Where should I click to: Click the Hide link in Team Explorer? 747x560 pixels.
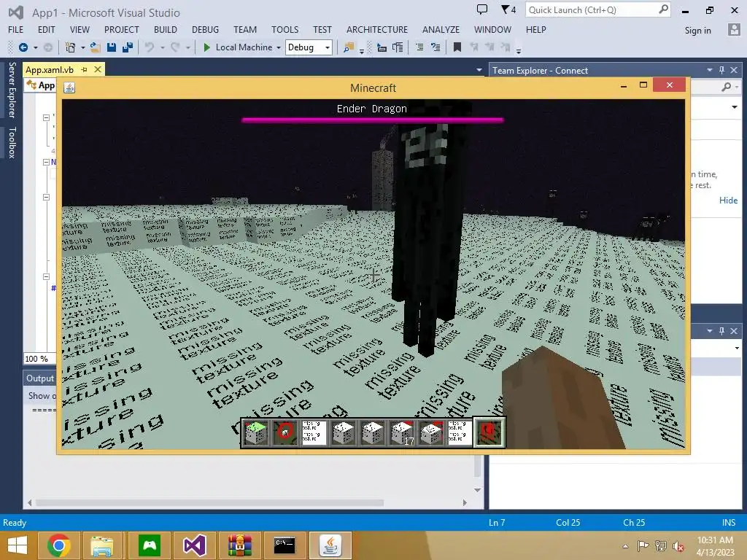point(728,201)
